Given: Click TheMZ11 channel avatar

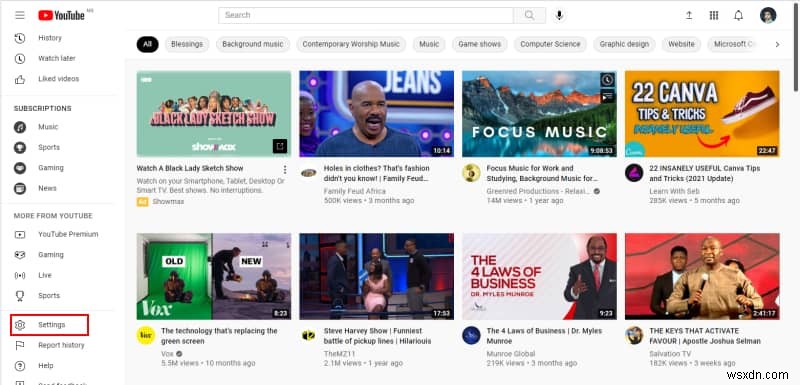Looking at the screenshot, I should [x=308, y=336].
